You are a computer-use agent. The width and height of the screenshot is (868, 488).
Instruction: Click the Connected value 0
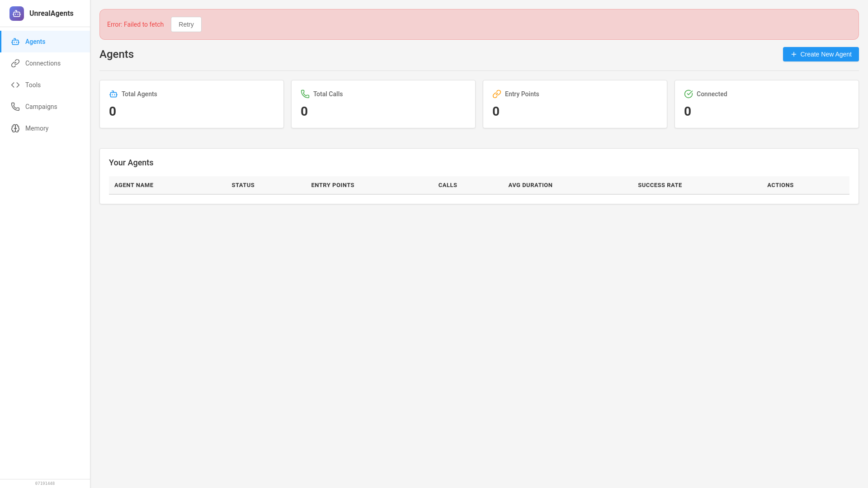tap(688, 111)
